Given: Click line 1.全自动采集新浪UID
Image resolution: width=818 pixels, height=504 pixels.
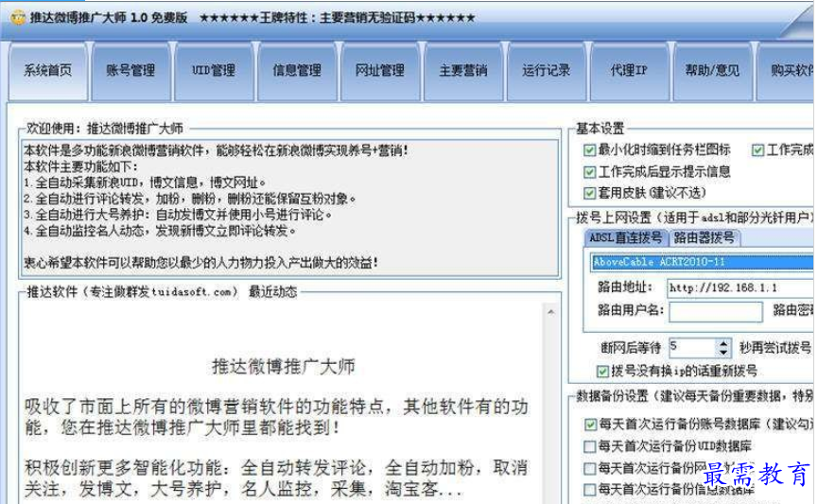Looking at the screenshot, I should [x=145, y=182].
